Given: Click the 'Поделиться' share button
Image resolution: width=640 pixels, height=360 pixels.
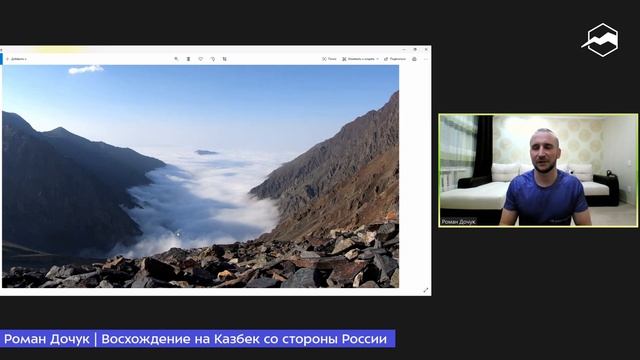Looking at the screenshot, I should pyautogui.click(x=395, y=59).
